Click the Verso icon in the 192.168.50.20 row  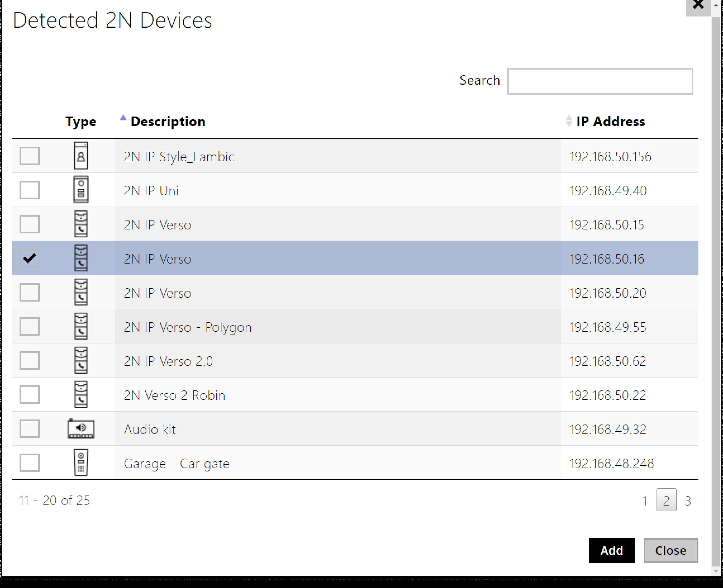click(x=81, y=292)
